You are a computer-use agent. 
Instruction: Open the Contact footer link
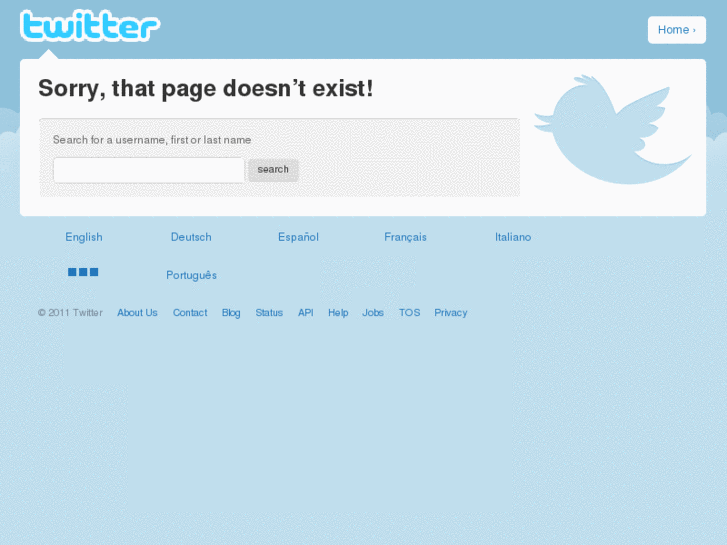pos(190,313)
